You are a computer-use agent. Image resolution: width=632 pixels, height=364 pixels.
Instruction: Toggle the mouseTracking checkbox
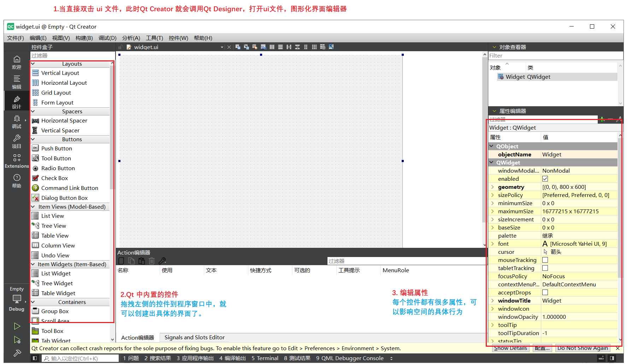point(545,260)
